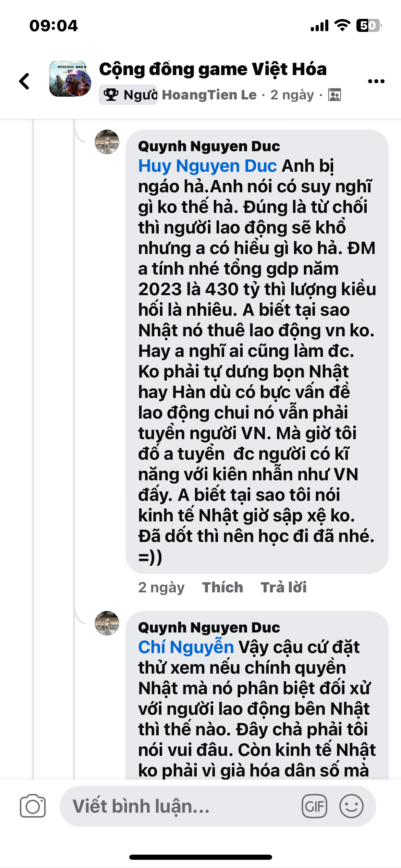Tap Trả lời under the first comment
The image size is (401, 868).
[x=283, y=587]
